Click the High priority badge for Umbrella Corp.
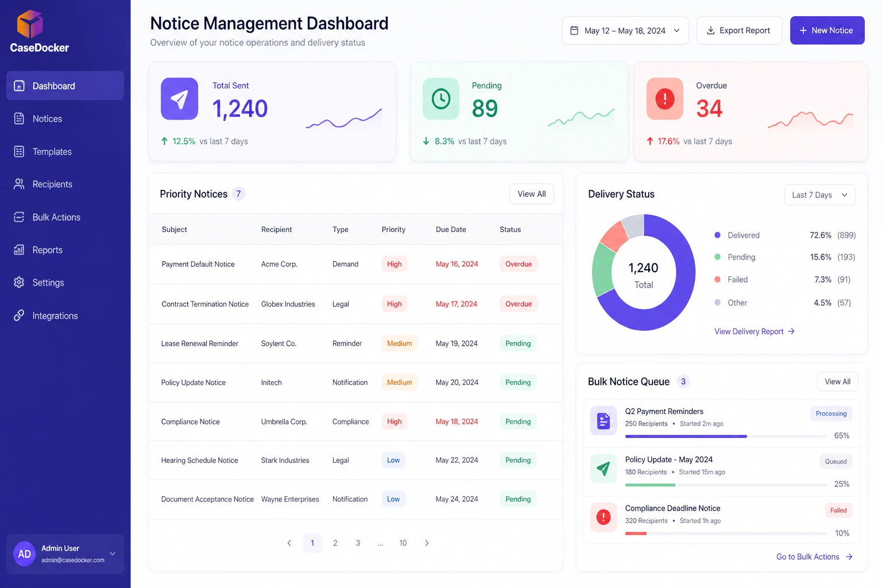 394,421
